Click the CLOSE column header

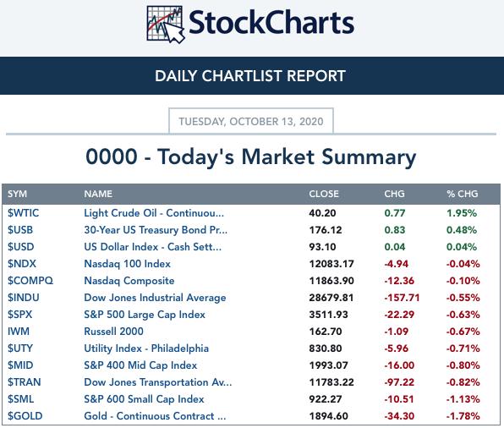coord(324,194)
